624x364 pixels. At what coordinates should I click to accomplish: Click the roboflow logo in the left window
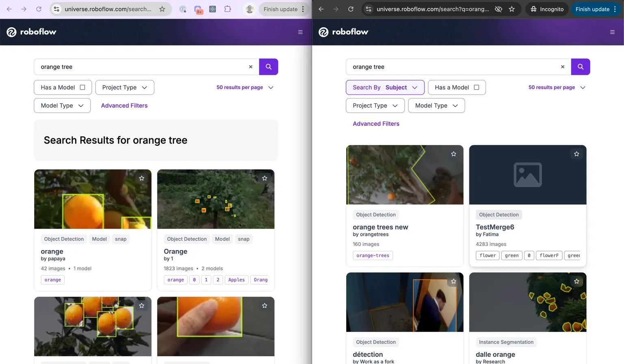coord(31,32)
